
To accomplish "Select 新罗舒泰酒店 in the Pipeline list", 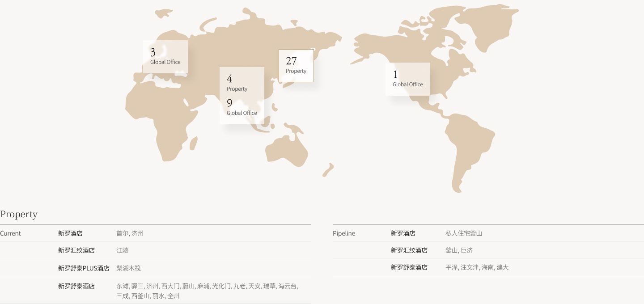I will (x=409, y=267).
